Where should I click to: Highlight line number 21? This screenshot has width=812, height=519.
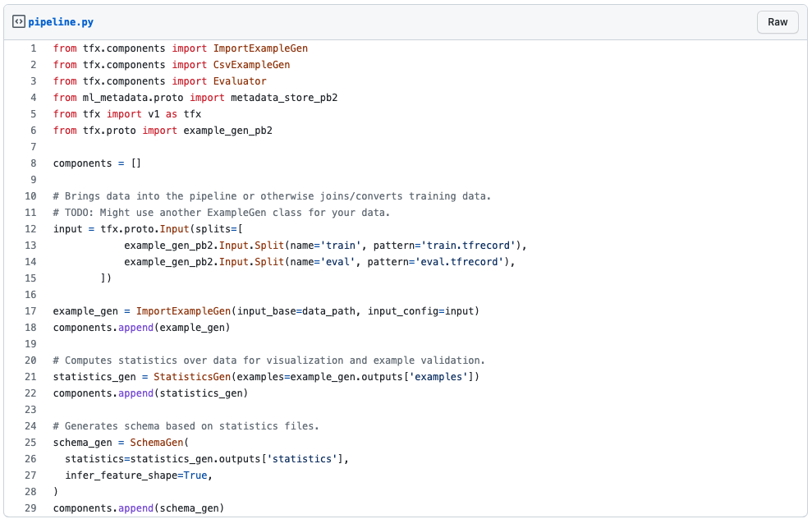31,377
